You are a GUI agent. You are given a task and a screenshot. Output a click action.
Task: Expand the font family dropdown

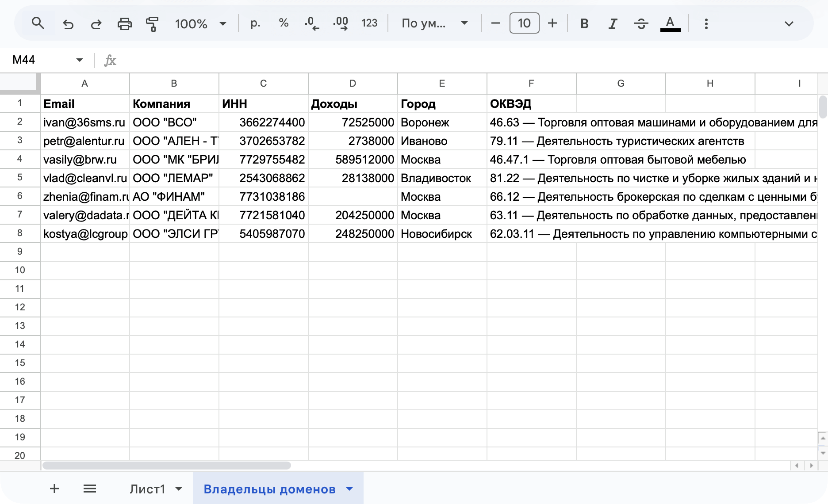coord(434,23)
